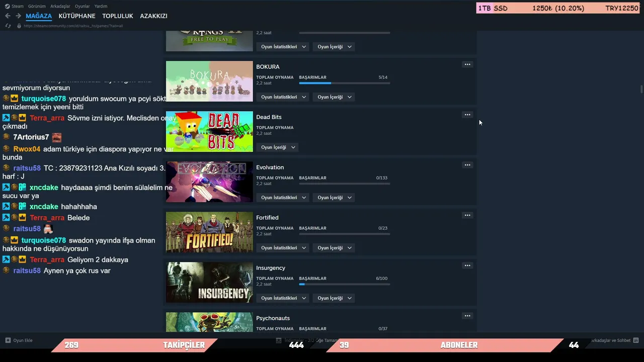This screenshot has width=644, height=362.
Task: Click Insurgency achievements progress bar
Action: tap(345, 284)
